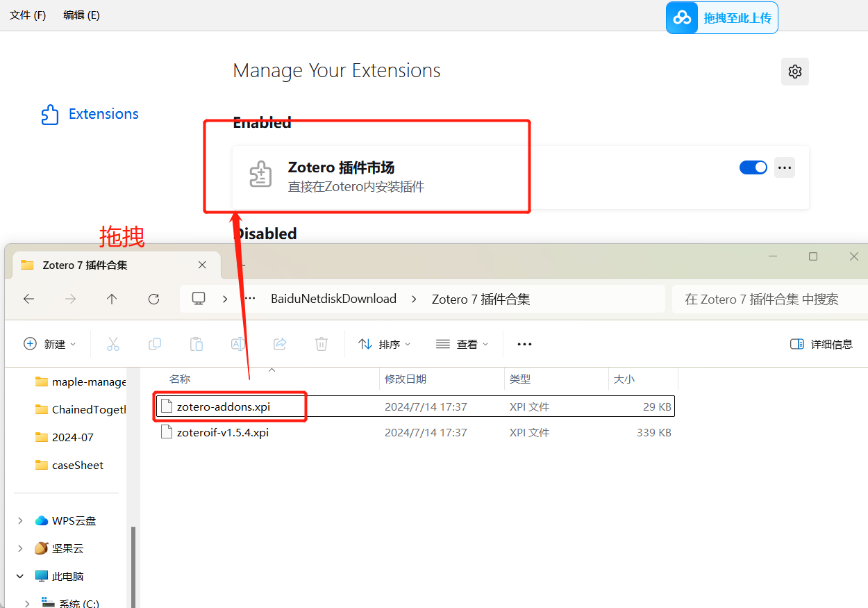Screen dimensions: 868x608
Task: Select the zoteroif-v1.5.4.xpi file
Action: (415, 432)
